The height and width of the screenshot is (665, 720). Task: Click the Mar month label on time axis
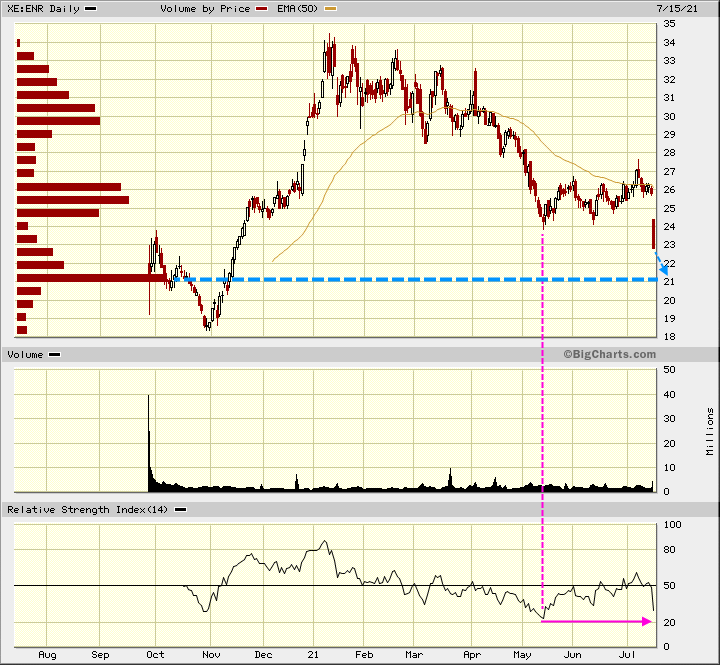click(414, 655)
